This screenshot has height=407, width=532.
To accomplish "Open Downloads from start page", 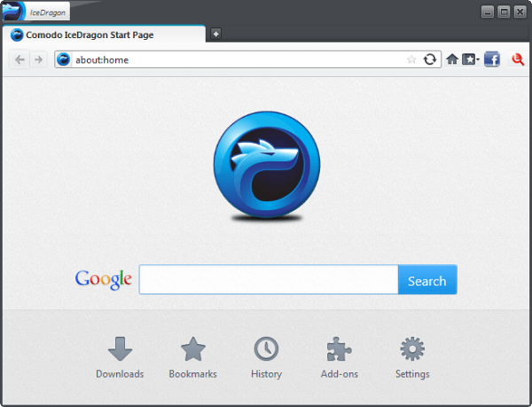I will pos(120,358).
